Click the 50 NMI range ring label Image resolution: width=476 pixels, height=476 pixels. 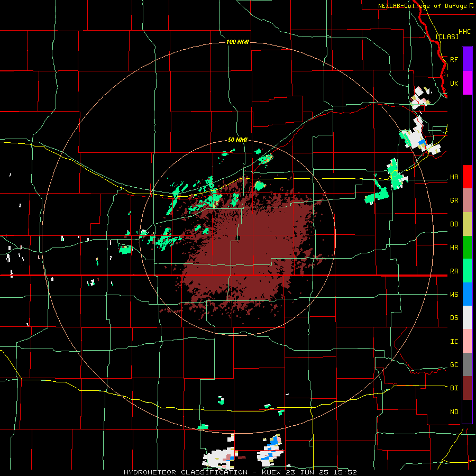pos(237,140)
